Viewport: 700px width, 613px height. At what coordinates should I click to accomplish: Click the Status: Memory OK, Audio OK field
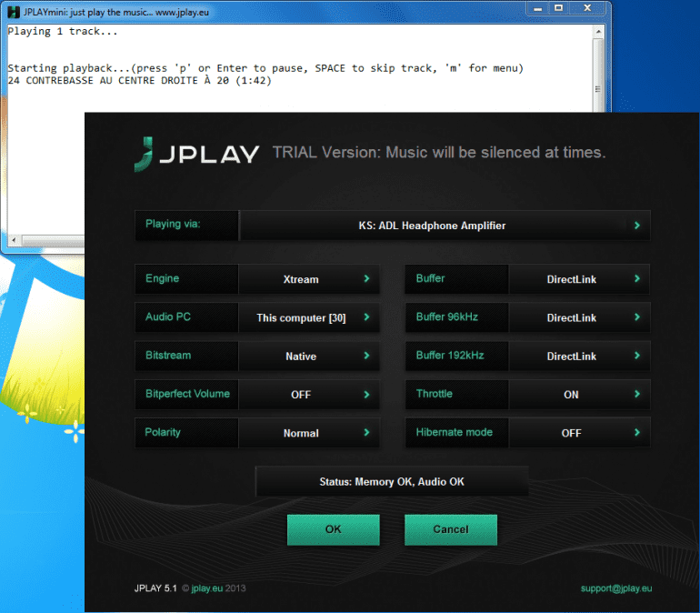392,481
